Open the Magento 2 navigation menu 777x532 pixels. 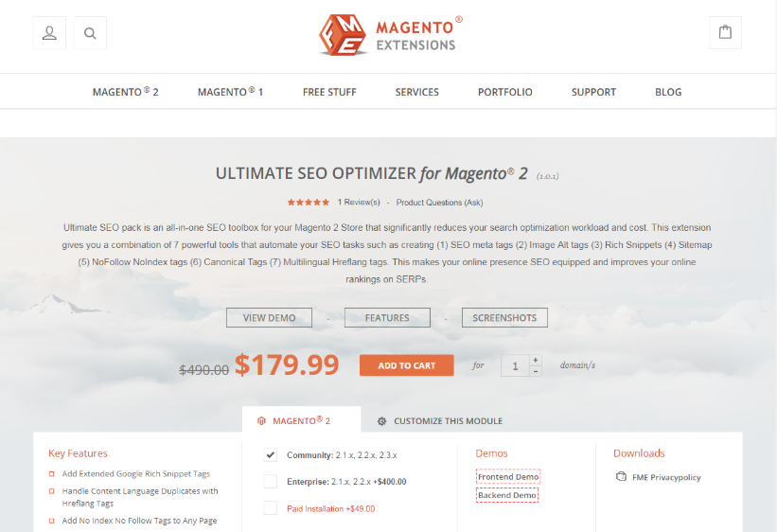click(x=125, y=92)
